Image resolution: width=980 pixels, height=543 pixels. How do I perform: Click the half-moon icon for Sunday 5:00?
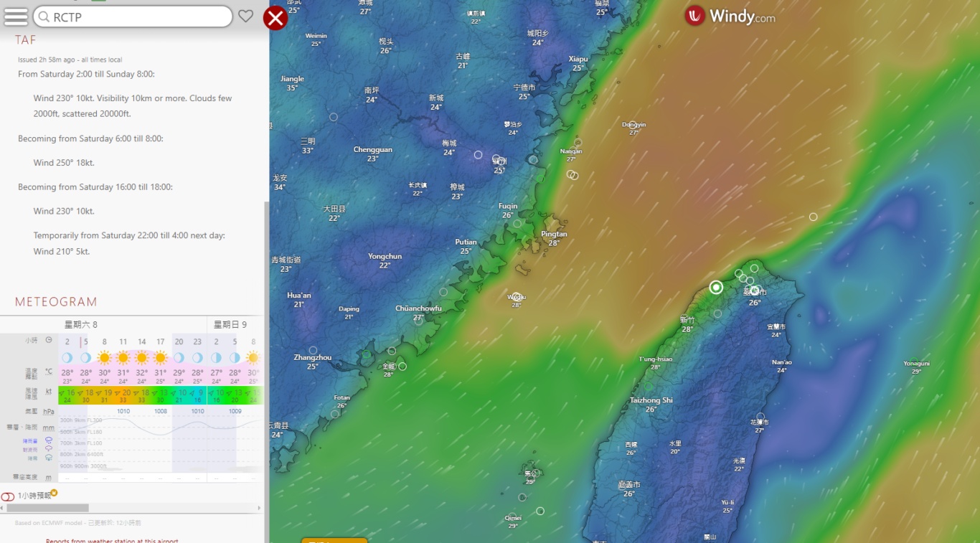pos(235,357)
